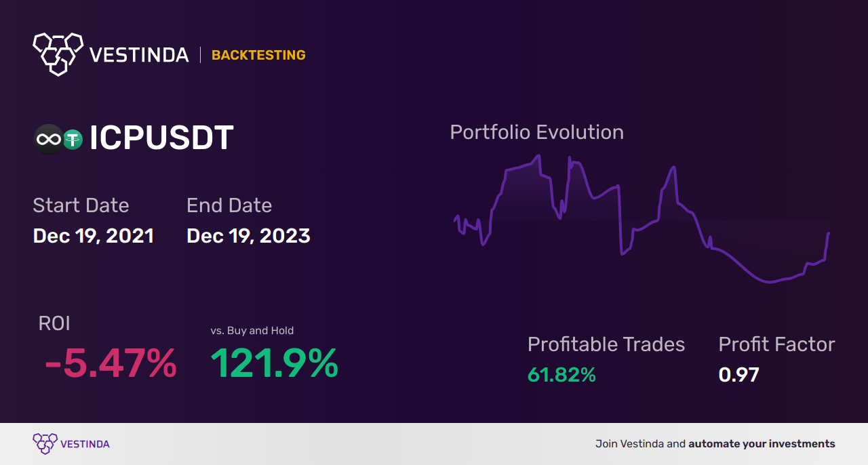Click the green 121.9% value
The width and height of the screenshot is (868, 465).
point(274,363)
